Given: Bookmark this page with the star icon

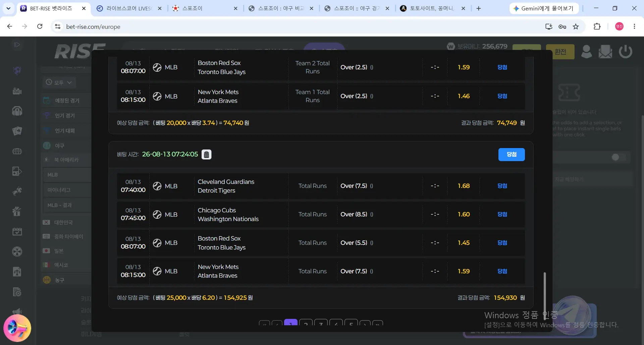Looking at the screenshot, I should click(x=576, y=26).
